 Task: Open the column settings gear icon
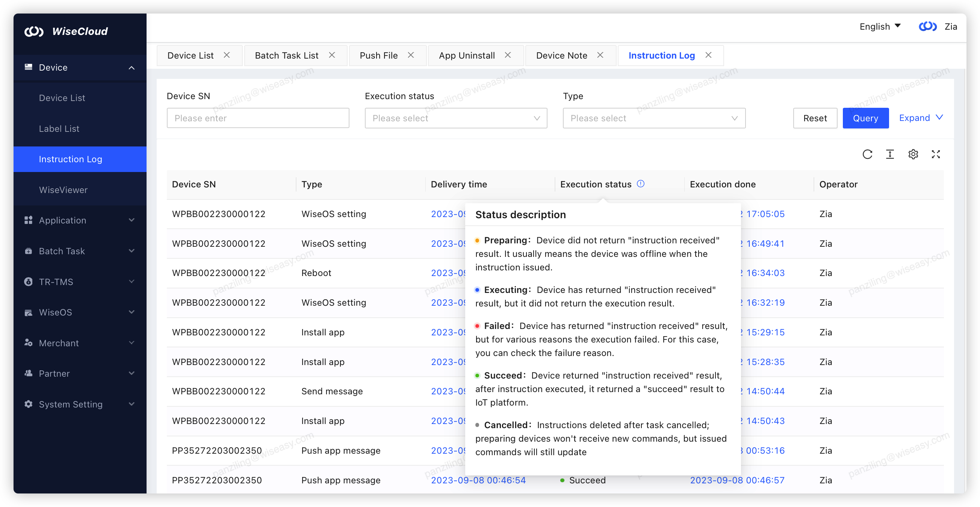click(913, 154)
